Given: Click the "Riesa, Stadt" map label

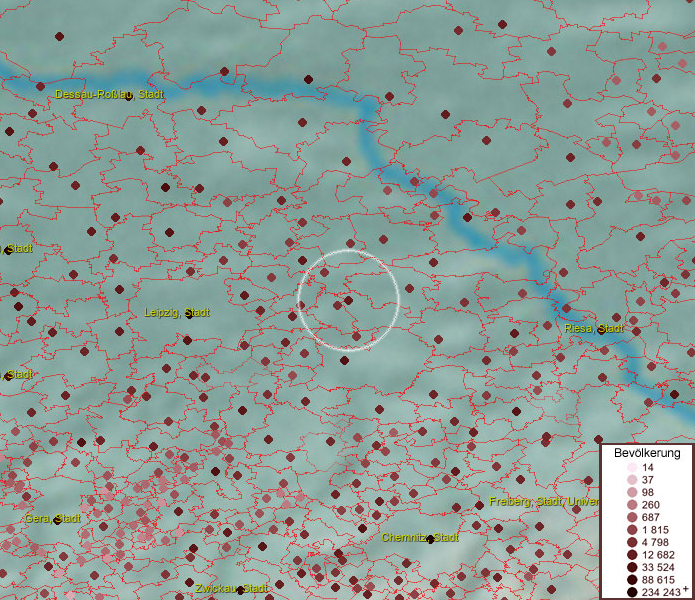Looking at the screenshot, I should click(594, 328).
